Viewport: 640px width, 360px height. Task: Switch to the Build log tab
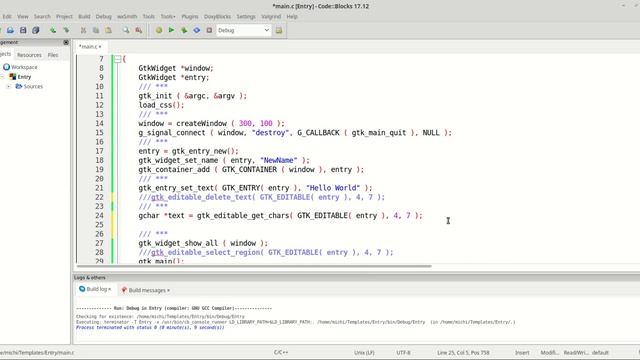[x=95, y=289]
